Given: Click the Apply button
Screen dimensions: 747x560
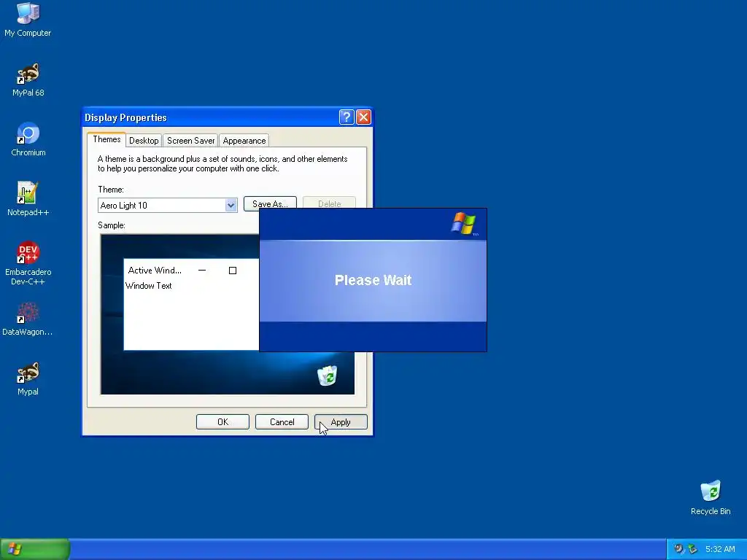Looking at the screenshot, I should [341, 422].
